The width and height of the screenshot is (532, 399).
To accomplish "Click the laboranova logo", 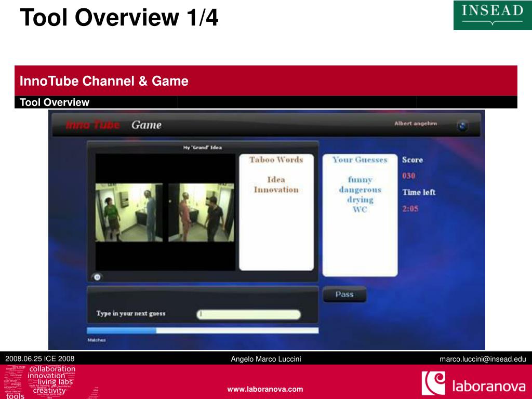I will click(x=474, y=384).
